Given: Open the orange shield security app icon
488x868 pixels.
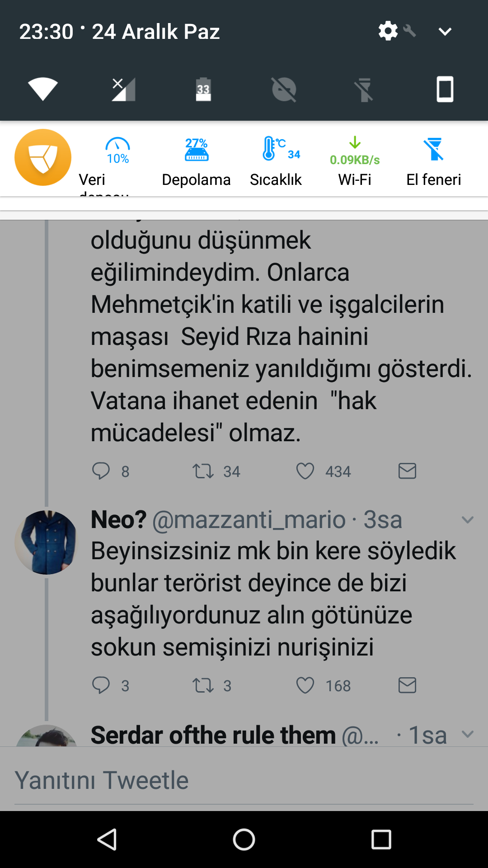Looking at the screenshot, I should tap(43, 157).
